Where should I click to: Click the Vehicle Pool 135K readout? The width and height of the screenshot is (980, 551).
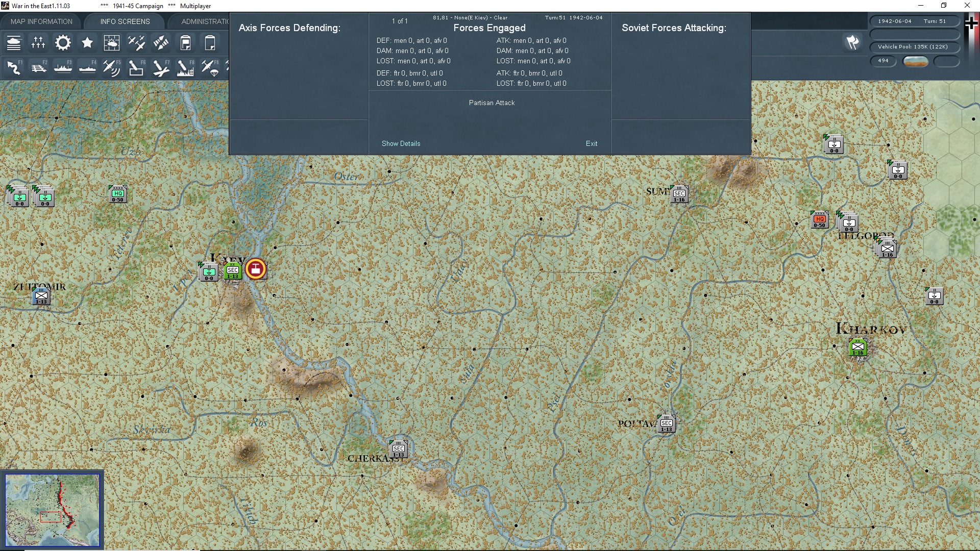point(915,47)
